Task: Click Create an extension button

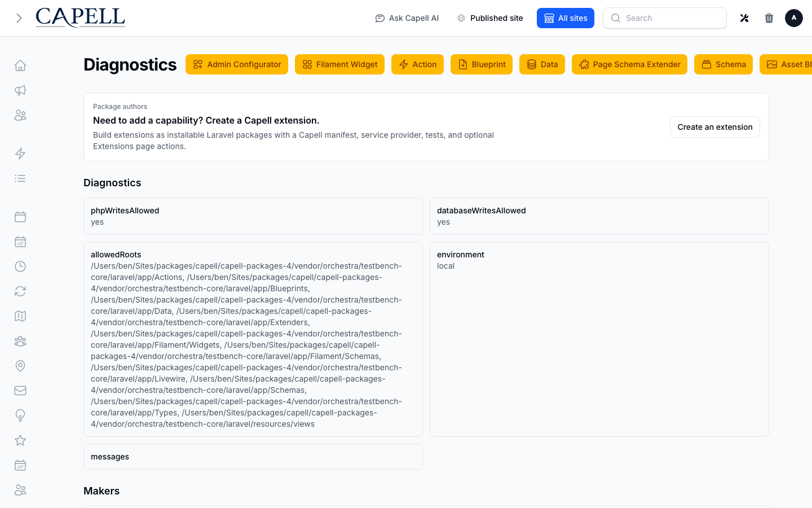Action: click(x=715, y=127)
